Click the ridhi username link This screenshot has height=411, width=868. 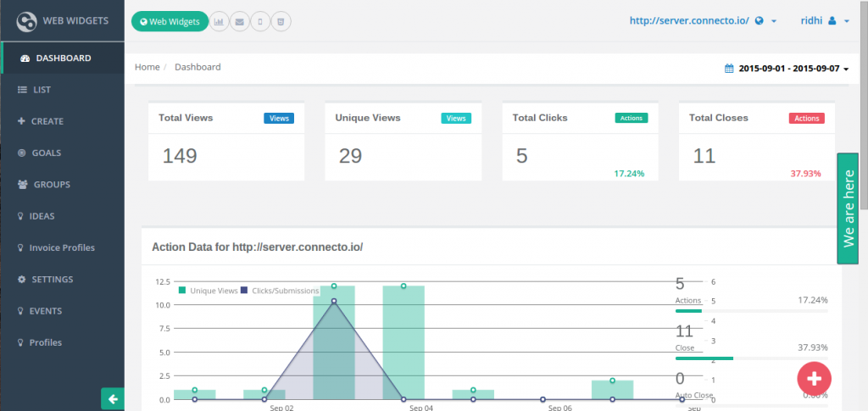(x=811, y=21)
